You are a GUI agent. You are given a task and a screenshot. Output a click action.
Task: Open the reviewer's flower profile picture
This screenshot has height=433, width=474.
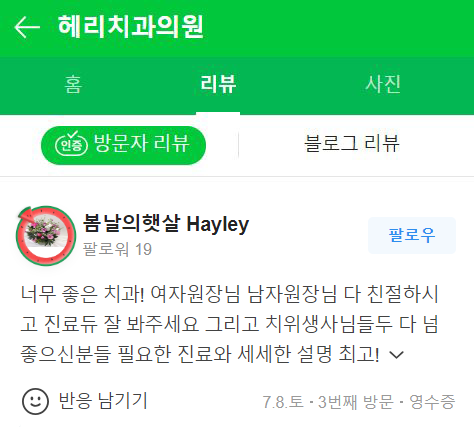pyautogui.click(x=46, y=232)
